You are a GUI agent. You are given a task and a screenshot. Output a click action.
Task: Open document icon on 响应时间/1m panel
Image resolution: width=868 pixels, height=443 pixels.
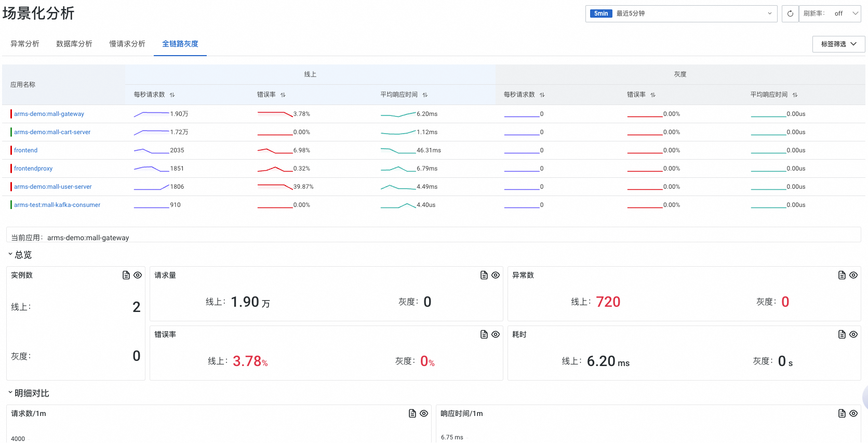point(842,413)
